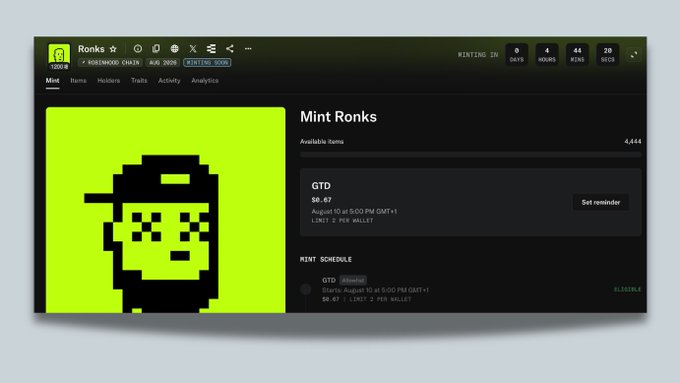The image size is (680, 383).
Task: Open the project website globe icon
Action: [x=174, y=49]
